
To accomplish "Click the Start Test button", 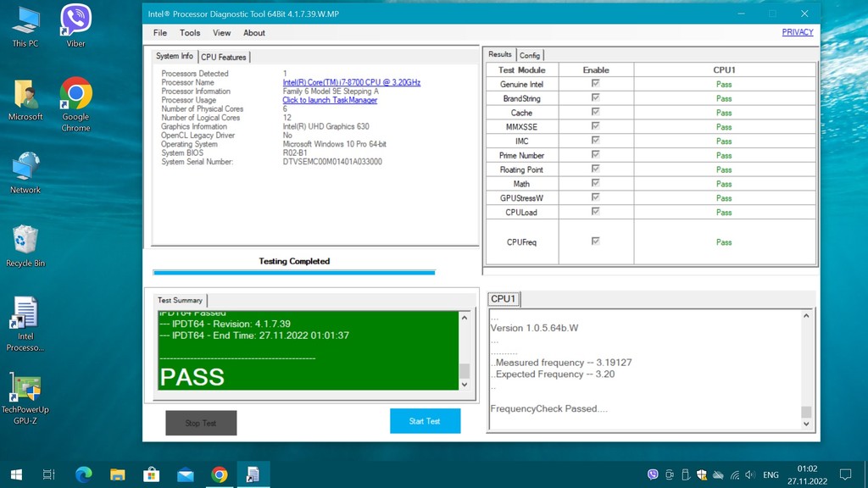I will (x=426, y=421).
